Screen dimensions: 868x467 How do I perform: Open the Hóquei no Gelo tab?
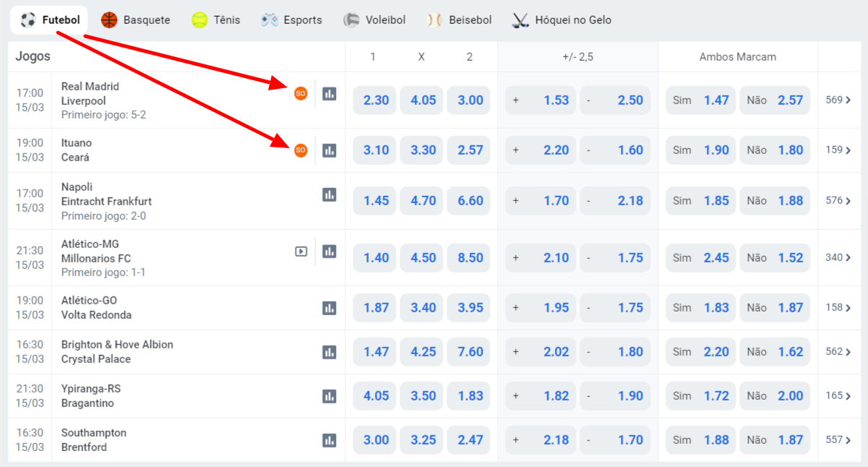562,20
